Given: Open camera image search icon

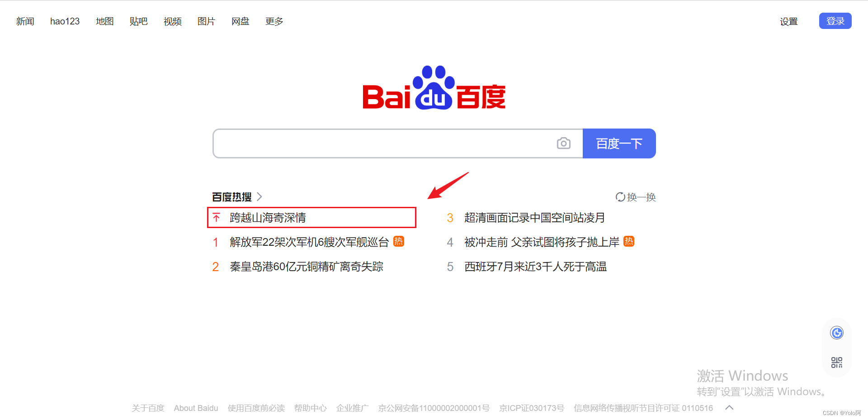Looking at the screenshot, I should tap(563, 143).
